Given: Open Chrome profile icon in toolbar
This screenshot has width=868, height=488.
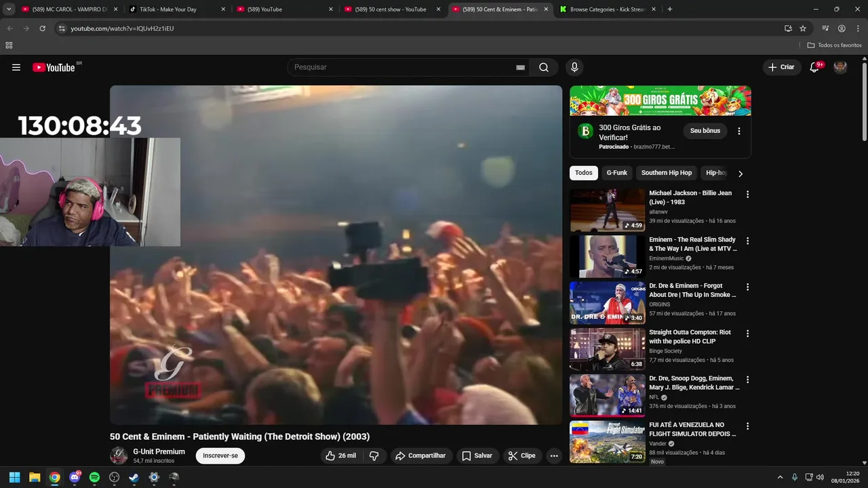Looking at the screenshot, I should pyautogui.click(x=842, y=28).
